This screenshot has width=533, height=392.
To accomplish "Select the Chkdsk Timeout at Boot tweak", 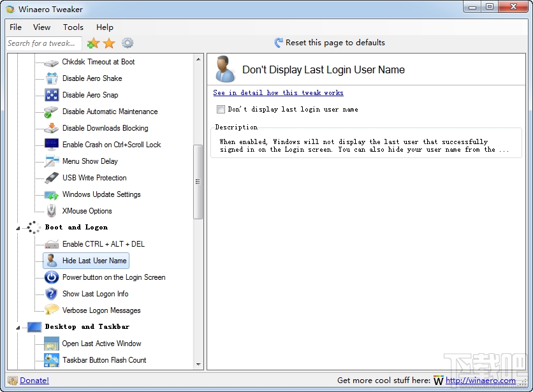I will coord(98,62).
